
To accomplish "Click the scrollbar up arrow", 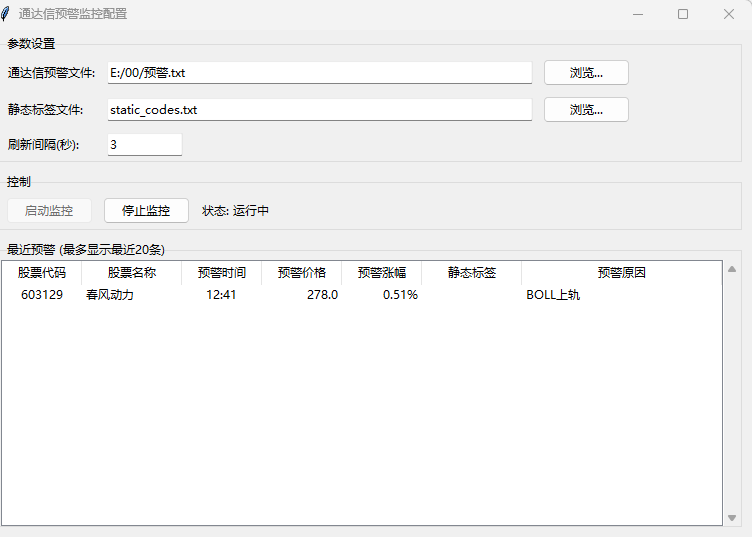I will click(732, 269).
